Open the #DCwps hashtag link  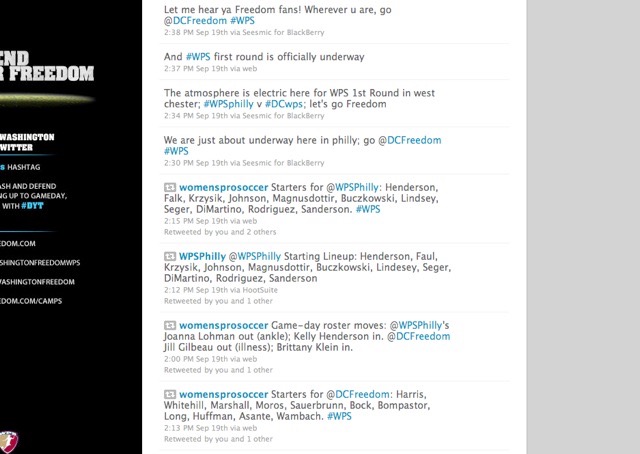(x=285, y=105)
